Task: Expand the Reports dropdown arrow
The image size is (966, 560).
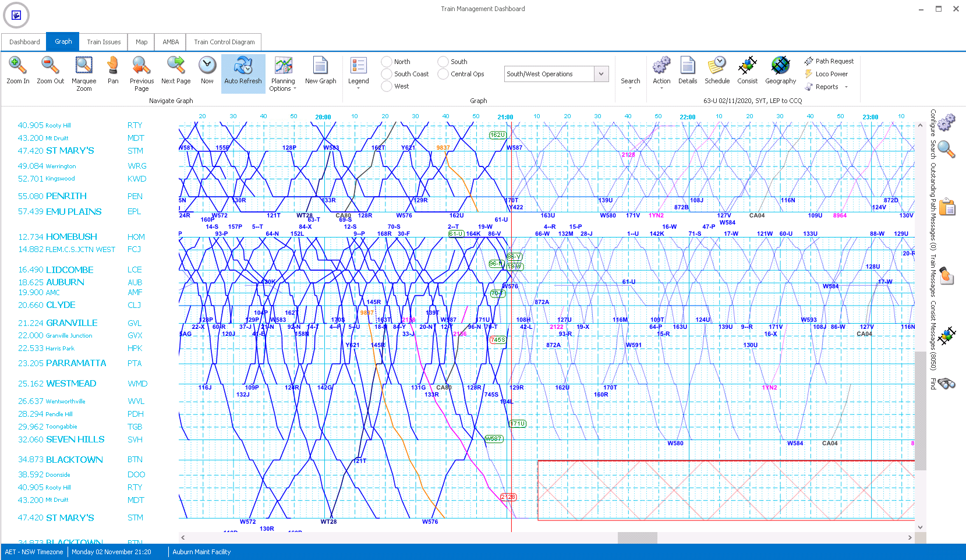Action: tap(846, 87)
